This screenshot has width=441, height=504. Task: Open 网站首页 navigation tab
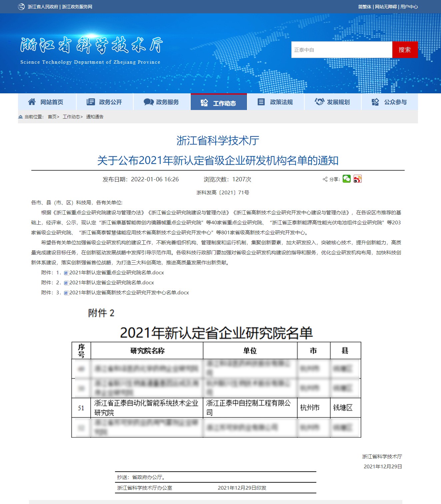[47, 102]
